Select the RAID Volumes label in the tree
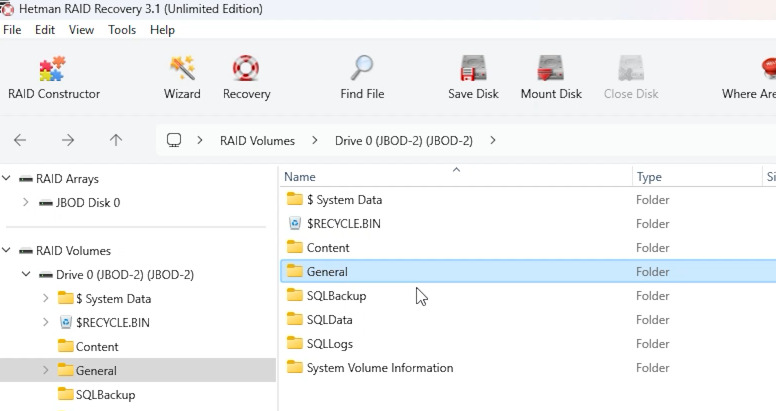 point(73,251)
